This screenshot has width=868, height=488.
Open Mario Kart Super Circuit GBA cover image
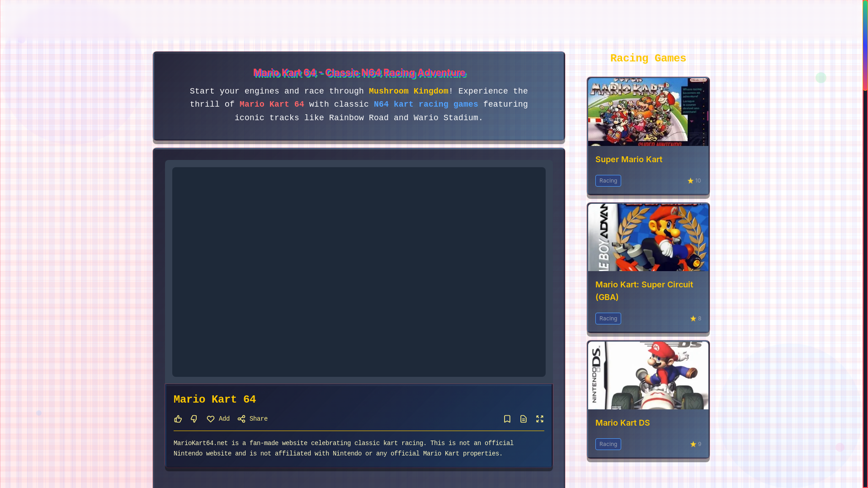(x=648, y=237)
